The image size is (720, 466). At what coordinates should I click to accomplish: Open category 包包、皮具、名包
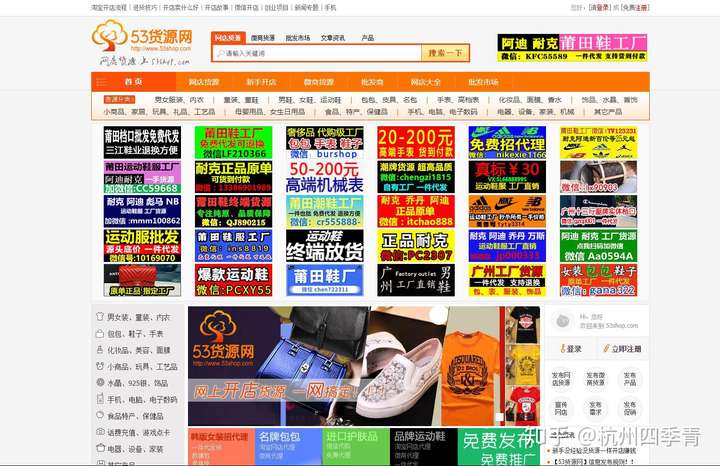[389, 100]
